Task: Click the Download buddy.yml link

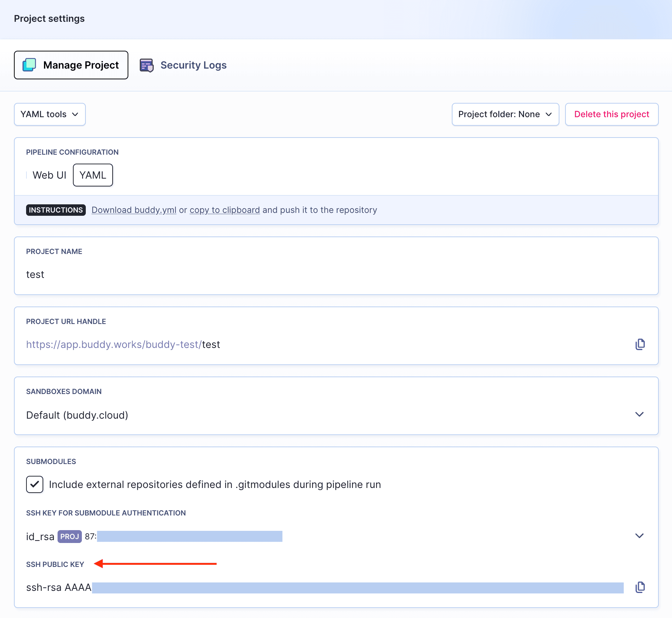Action: tap(134, 210)
